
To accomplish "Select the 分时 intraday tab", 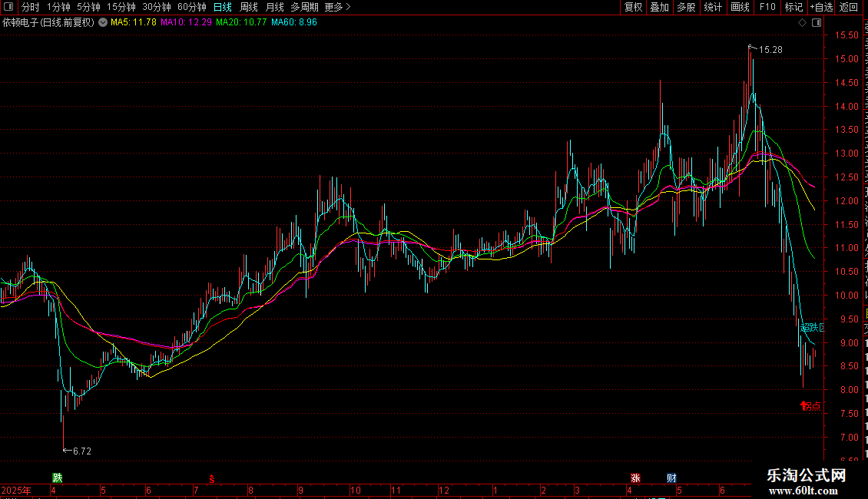I will click(31, 7).
